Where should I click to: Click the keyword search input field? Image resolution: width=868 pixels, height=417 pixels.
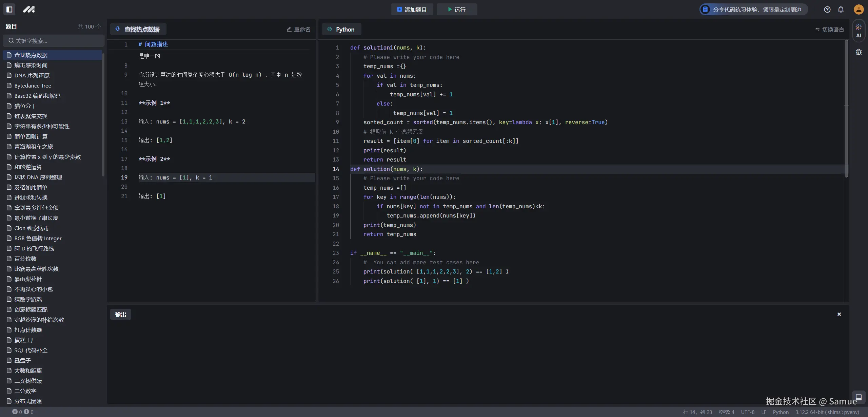point(54,41)
